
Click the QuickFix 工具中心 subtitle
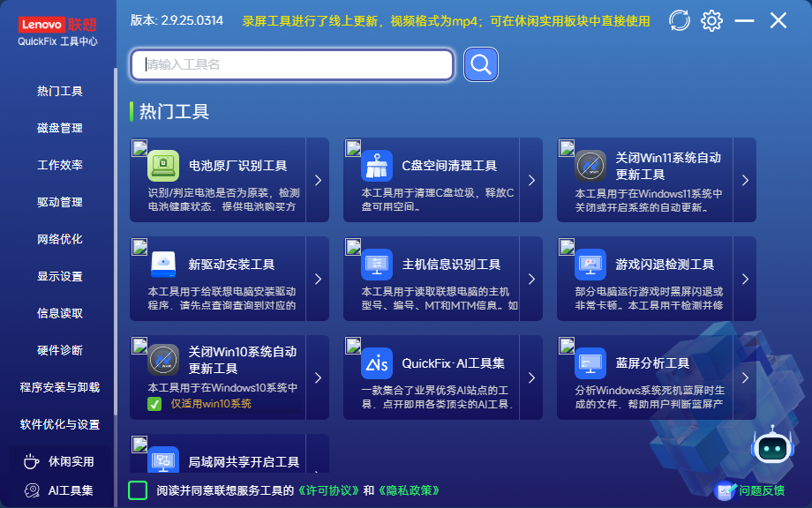57,41
